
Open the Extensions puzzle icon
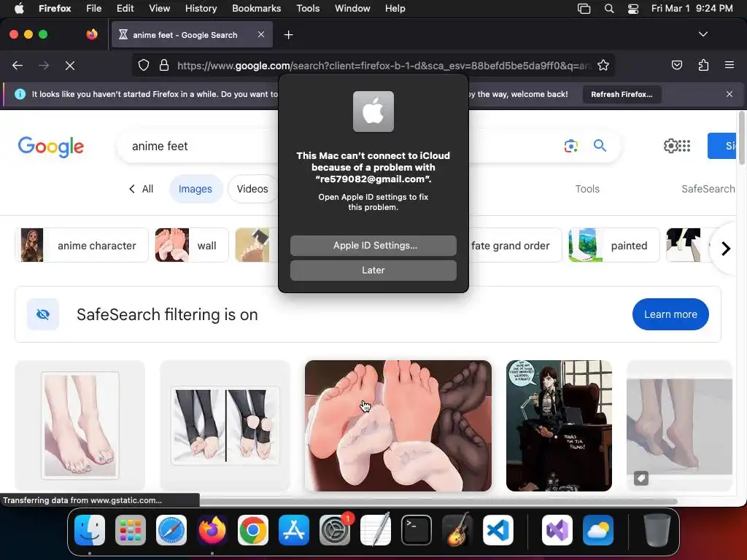pos(703,65)
